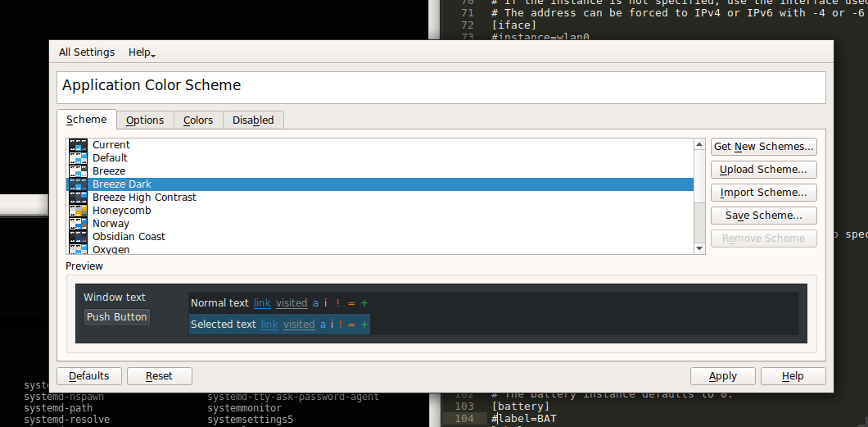Click the scheme list scrollbar thumb

click(x=699, y=176)
